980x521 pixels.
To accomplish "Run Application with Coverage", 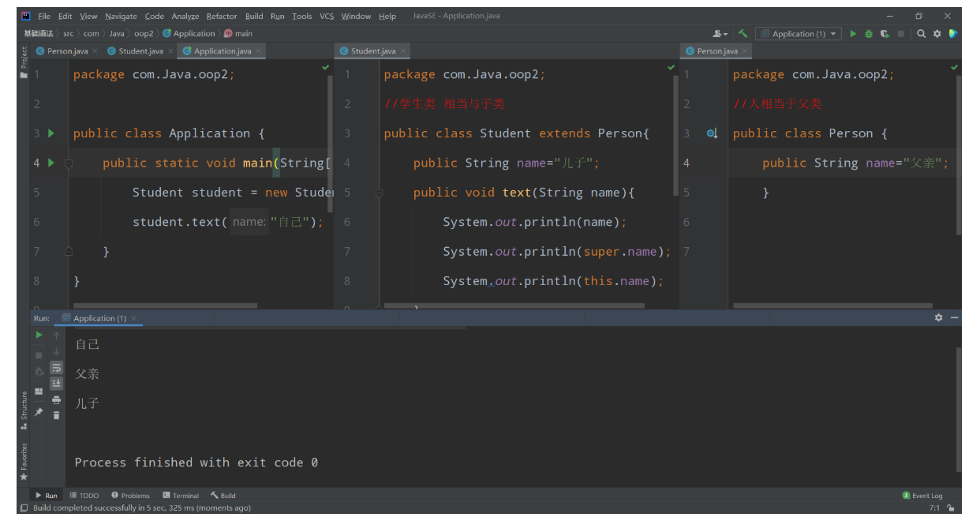I will click(x=885, y=34).
